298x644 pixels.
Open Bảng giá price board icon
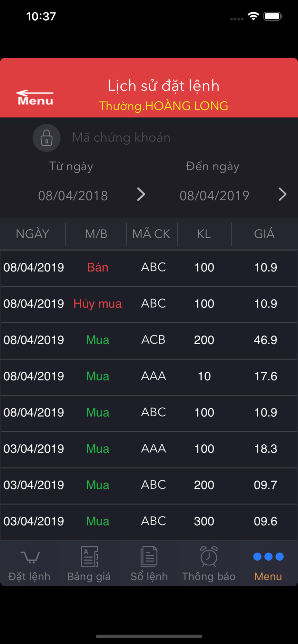coord(89,556)
